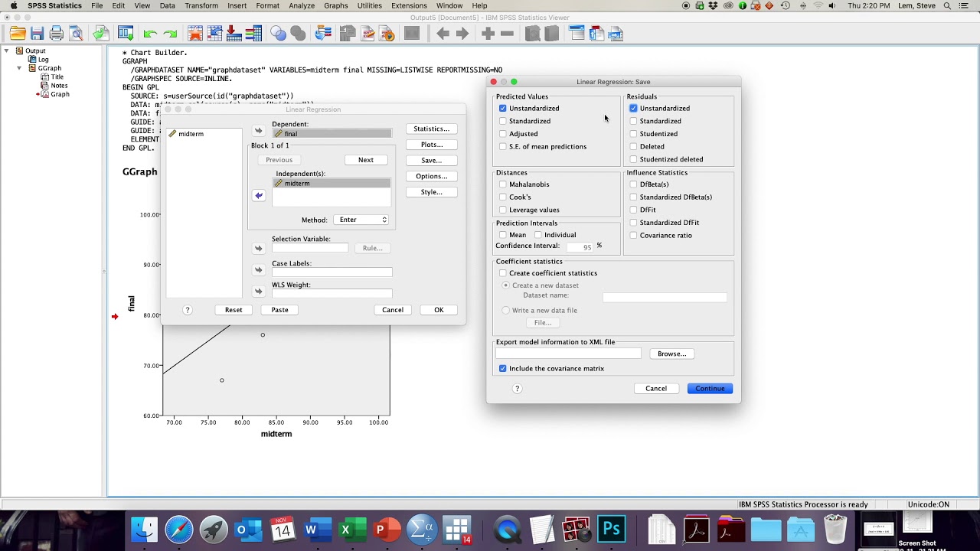The height and width of the screenshot is (551, 980).
Task: Launch Photoshop from the Dock
Action: point(612,530)
